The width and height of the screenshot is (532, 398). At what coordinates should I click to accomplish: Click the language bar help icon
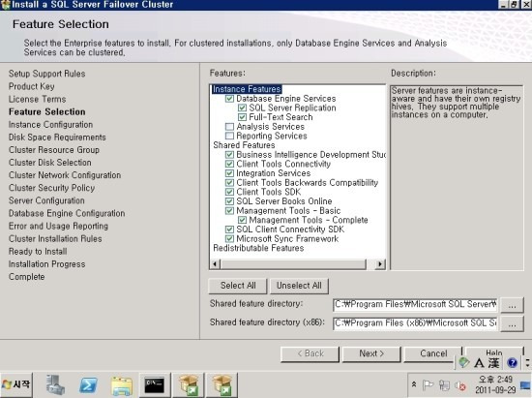(512, 363)
